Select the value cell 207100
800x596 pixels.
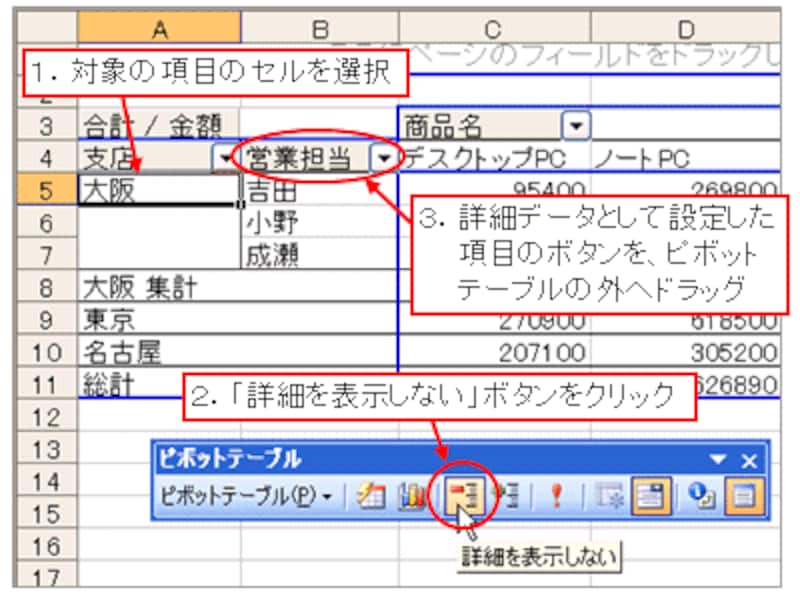(x=494, y=352)
